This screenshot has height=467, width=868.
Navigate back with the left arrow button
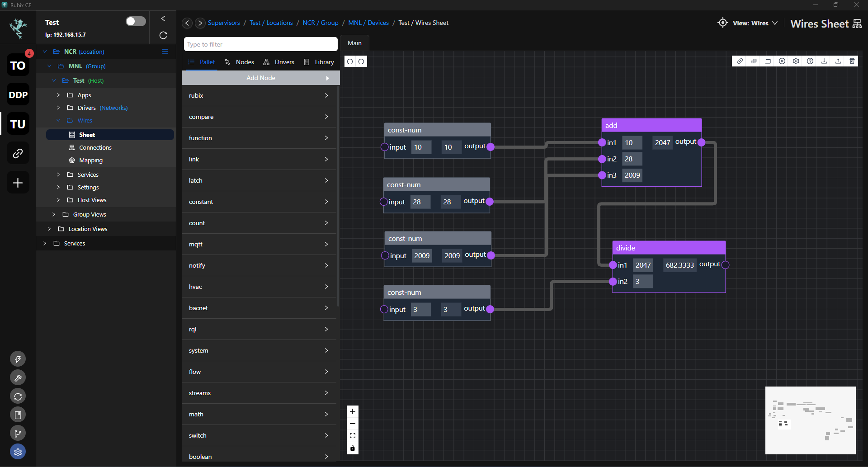[187, 23]
